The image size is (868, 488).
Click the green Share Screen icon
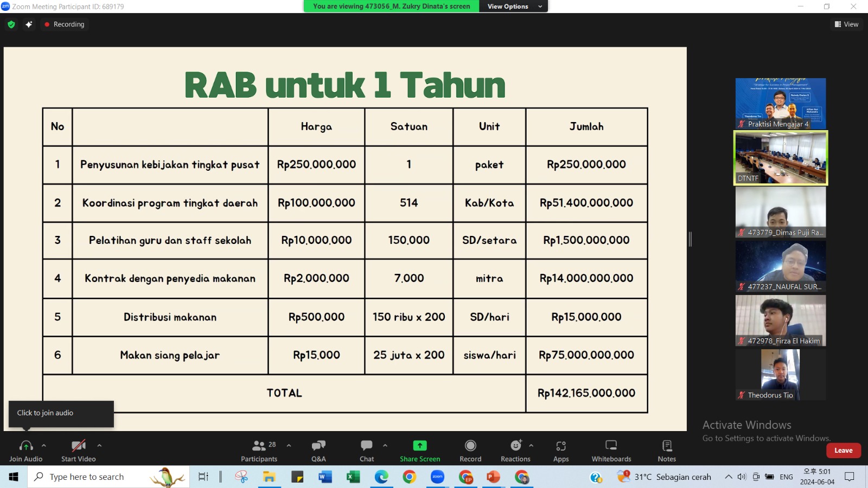[x=420, y=446]
